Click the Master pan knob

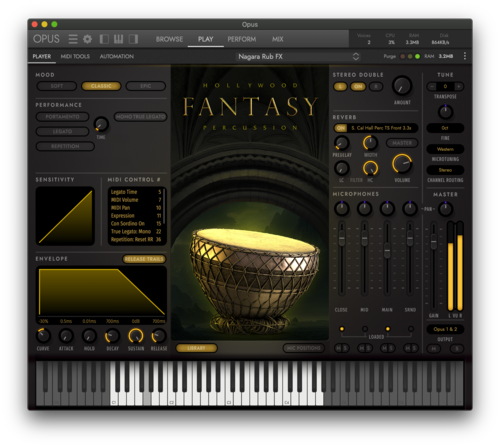pyautogui.click(x=445, y=209)
